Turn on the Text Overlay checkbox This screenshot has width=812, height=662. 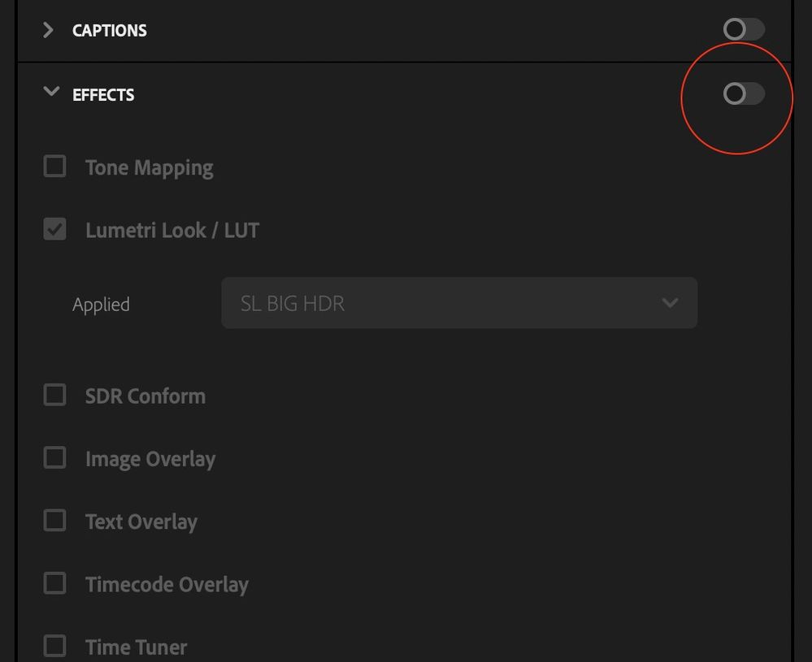click(x=54, y=521)
